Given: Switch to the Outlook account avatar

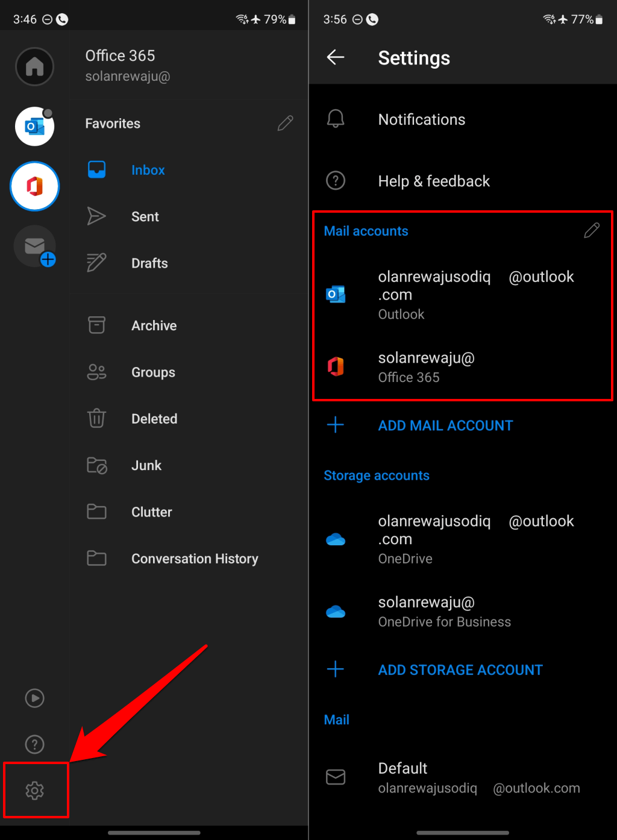Looking at the screenshot, I should click(x=34, y=127).
